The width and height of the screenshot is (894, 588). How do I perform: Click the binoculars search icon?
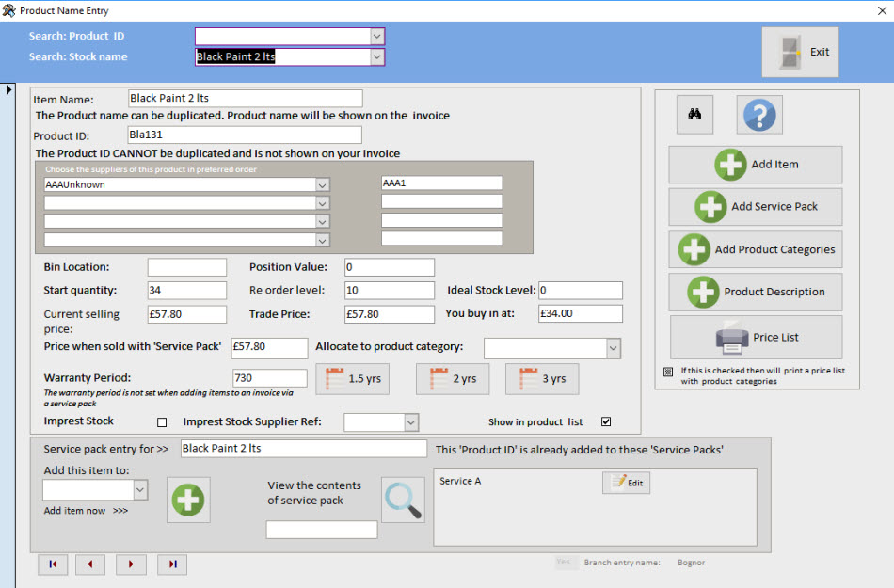pyautogui.click(x=694, y=115)
